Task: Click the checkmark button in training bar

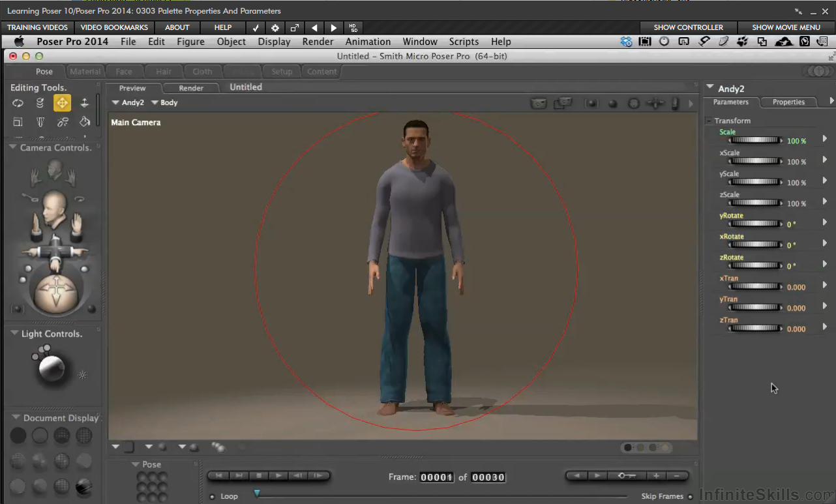Action: point(256,27)
